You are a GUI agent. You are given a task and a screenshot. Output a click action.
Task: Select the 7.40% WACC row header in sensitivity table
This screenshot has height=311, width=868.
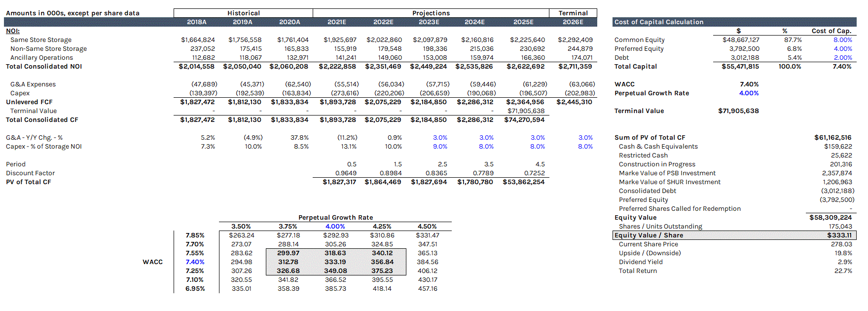(195, 262)
